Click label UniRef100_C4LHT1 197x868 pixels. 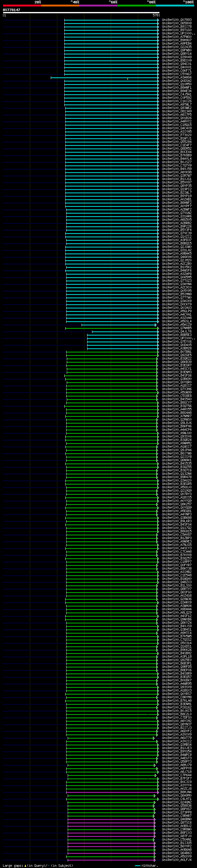point(177,799)
